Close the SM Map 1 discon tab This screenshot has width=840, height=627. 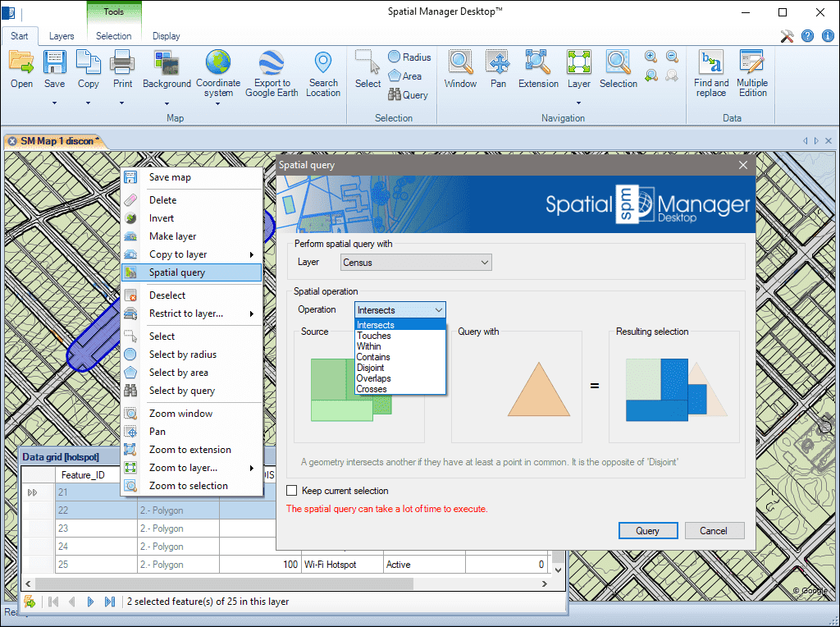pos(12,141)
